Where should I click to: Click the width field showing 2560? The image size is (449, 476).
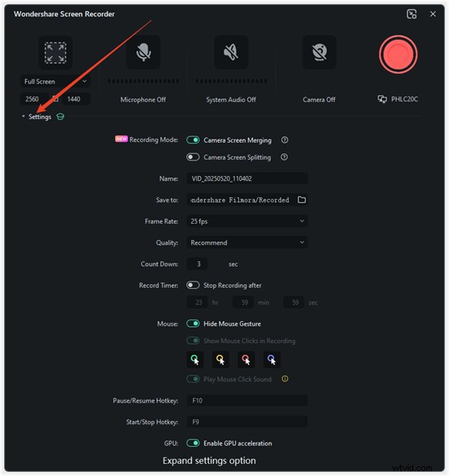[34, 99]
